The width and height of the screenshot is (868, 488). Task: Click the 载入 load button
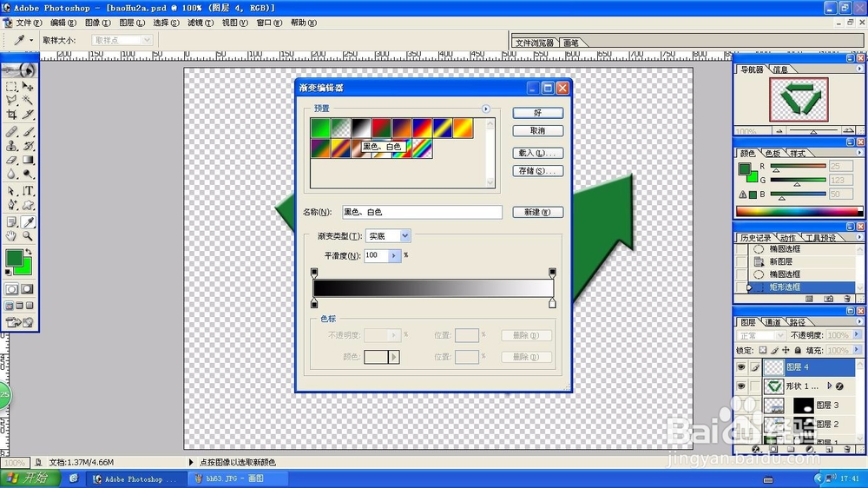537,153
